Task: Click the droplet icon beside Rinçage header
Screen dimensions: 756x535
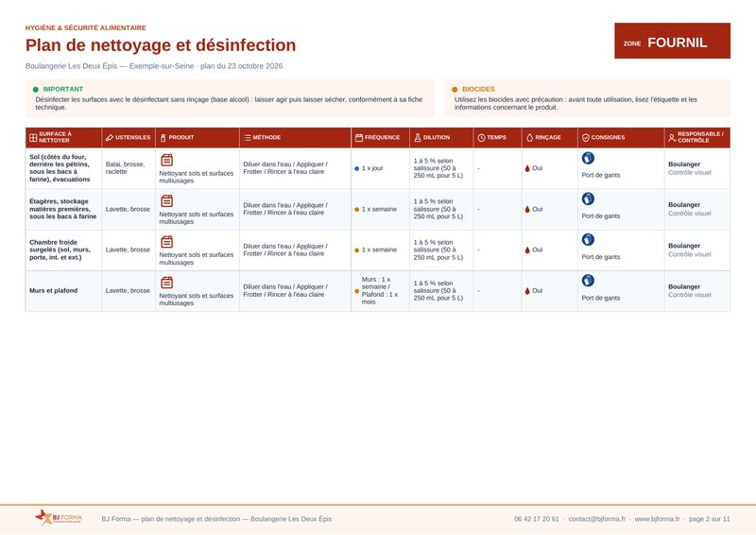Action: (x=529, y=137)
